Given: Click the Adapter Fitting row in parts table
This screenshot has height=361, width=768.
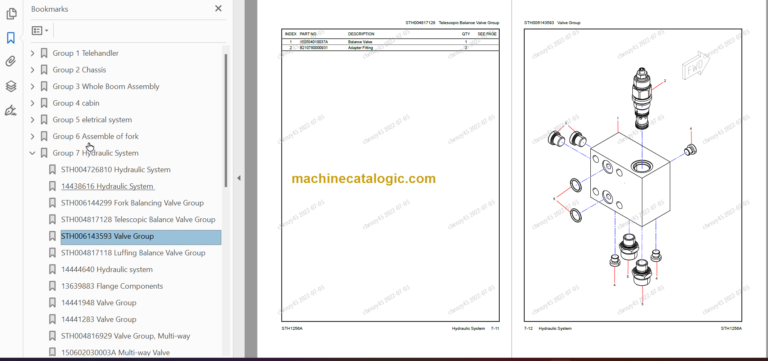Looking at the screenshot, I should [x=390, y=48].
